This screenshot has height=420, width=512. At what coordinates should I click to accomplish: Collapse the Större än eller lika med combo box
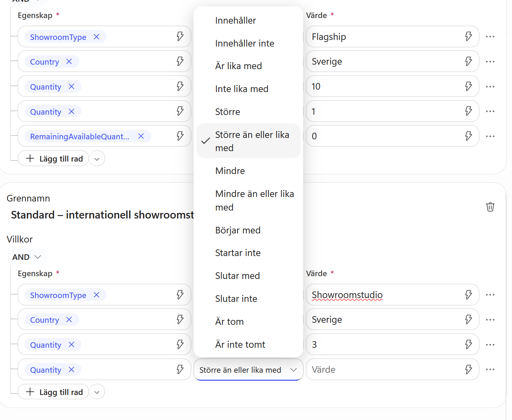pyautogui.click(x=249, y=370)
